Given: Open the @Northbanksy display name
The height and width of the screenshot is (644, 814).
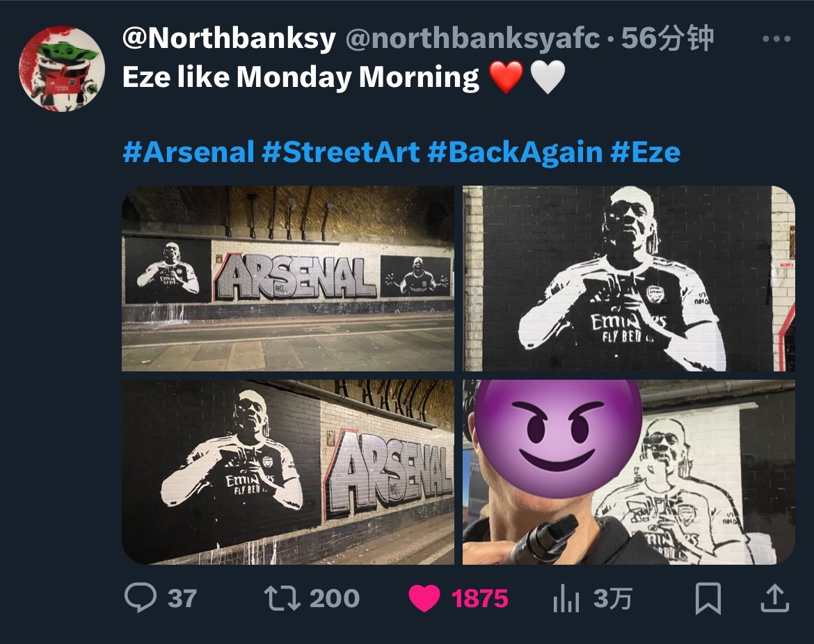Looking at the screenshot, I should pyautogui.click(x=229, y=38).
